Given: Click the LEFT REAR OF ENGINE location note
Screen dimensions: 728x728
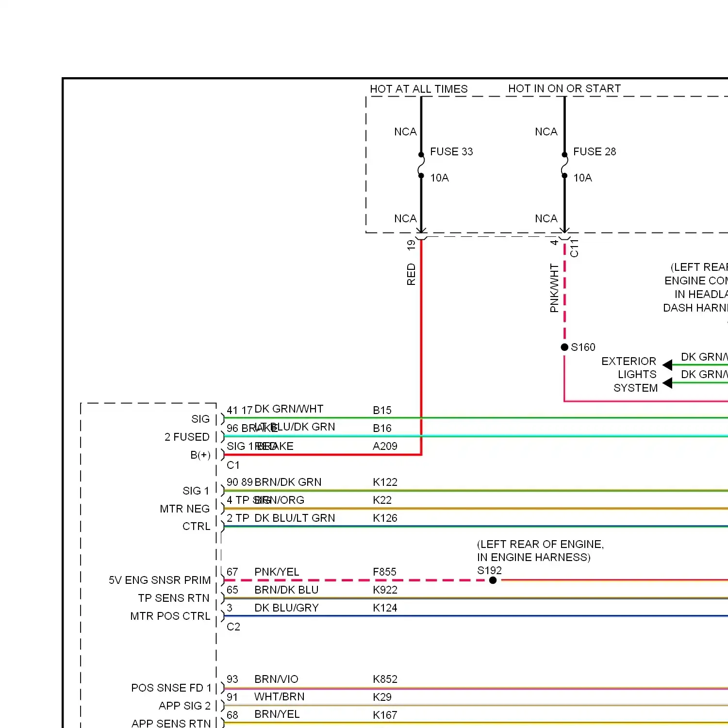Looking at the screenshot, I should coord(540,550).
